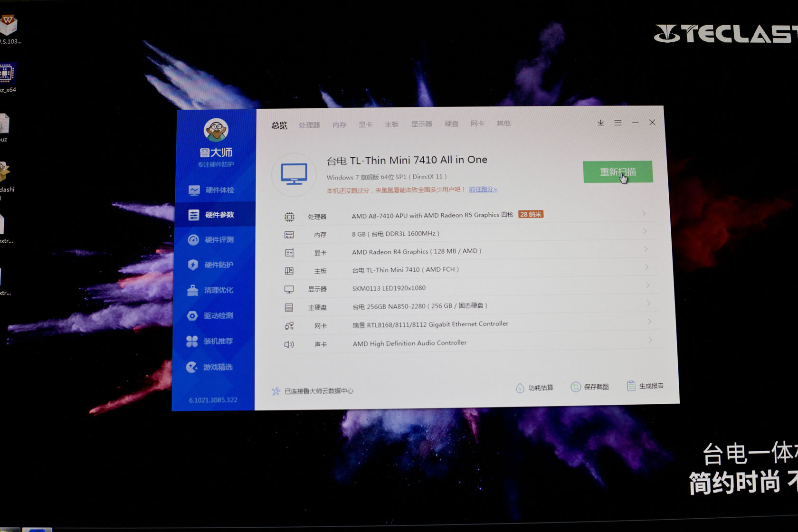Go to 硬件防护 hardware protection in sidebar
The height and width of the screenshot is (532, 798).
pyautogui.click(x=210, y=265)
